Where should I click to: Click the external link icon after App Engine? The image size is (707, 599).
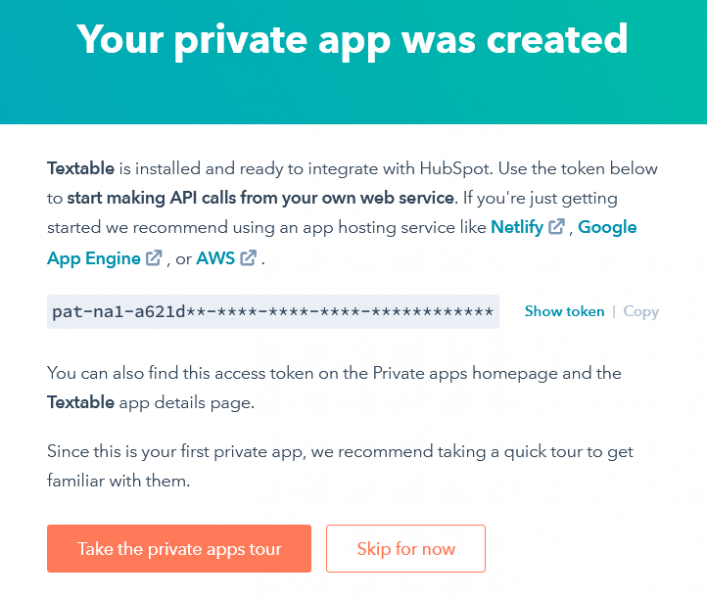click(154, 258)
